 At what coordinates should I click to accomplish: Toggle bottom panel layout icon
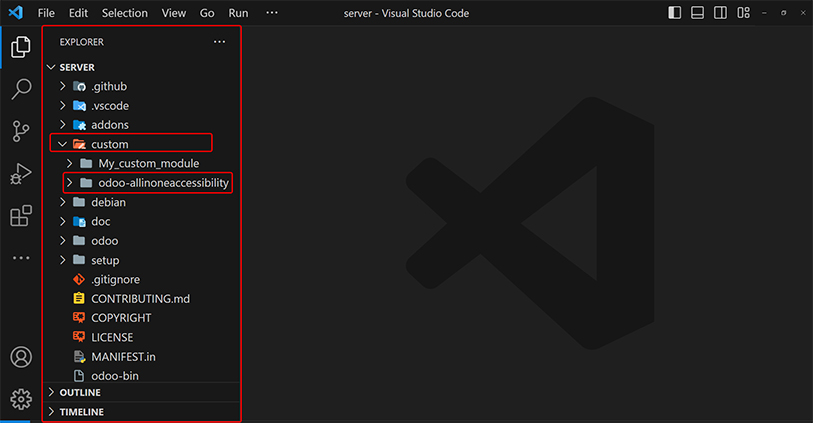[x=697, y=12]
